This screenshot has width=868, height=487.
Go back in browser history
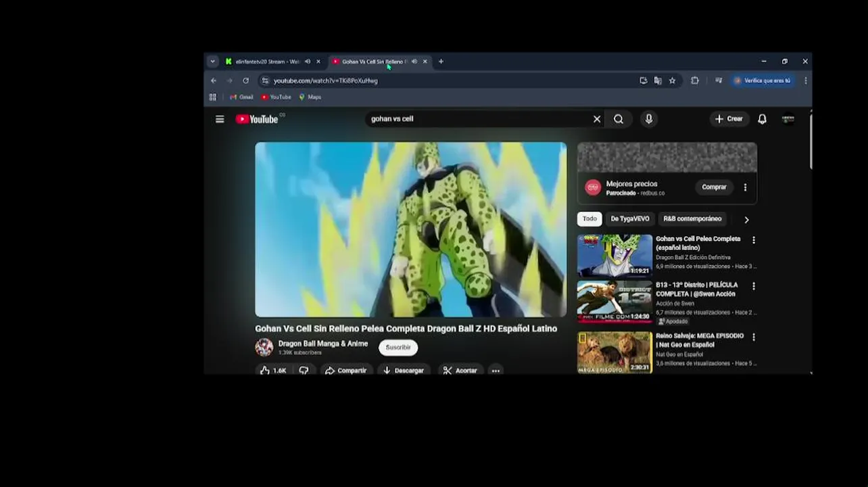coord(214,80)
